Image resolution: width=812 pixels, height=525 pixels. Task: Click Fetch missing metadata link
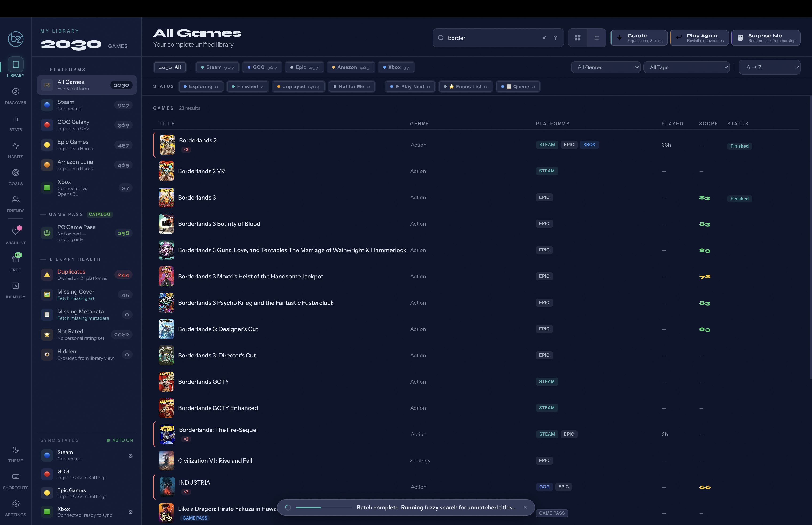pyautogui.click(x=83, y=318)
